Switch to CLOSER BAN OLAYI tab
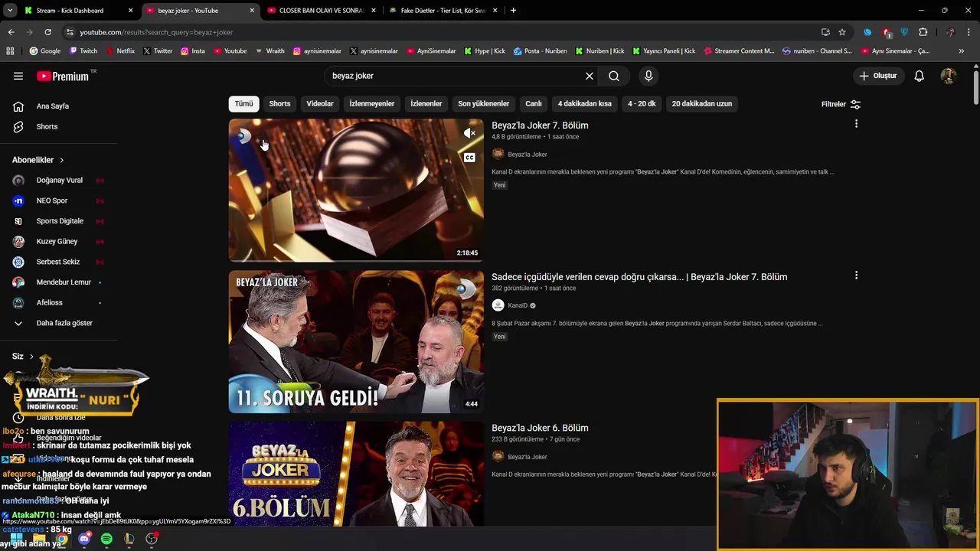Screen dimensions: 980x551 (x=321, y=11)
